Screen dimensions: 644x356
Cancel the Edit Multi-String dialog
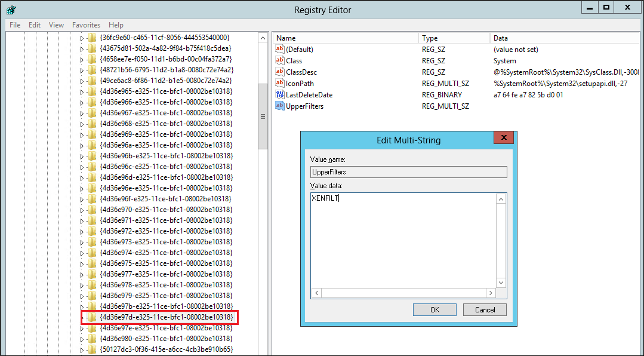tap(484, 309)
